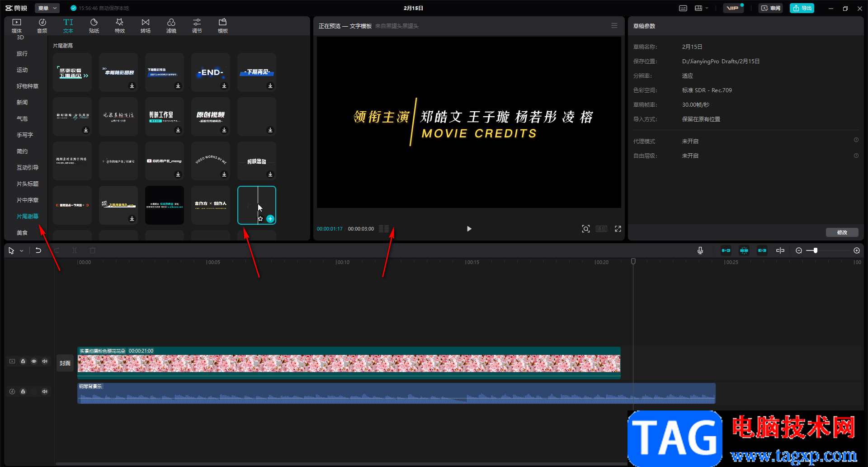
Task: Mute the video track audio
Action: (x=45, y=361)
